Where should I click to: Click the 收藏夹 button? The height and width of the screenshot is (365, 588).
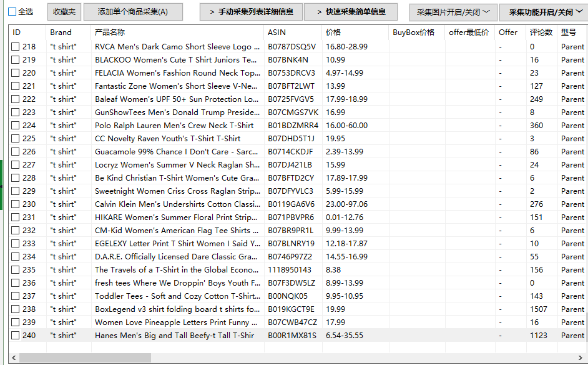click(64, 12)
